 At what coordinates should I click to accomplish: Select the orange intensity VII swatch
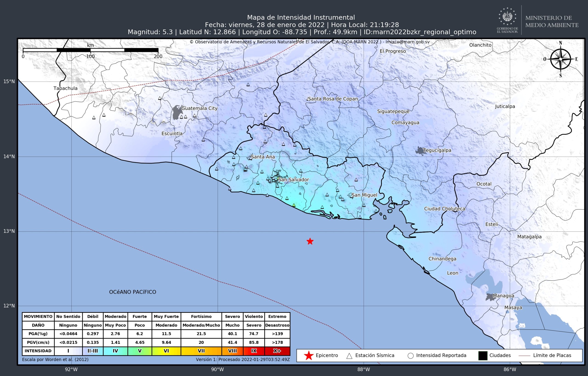(x=201, y=351)
